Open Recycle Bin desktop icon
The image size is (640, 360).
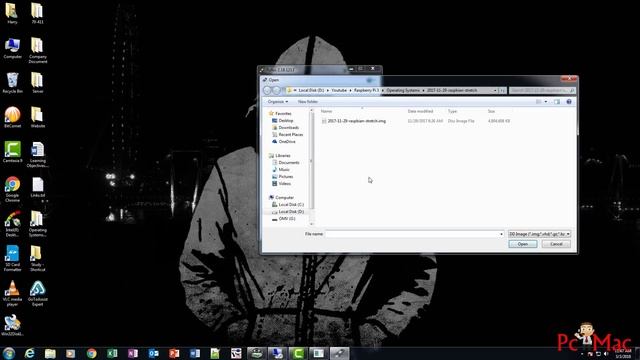coord(12,83)
